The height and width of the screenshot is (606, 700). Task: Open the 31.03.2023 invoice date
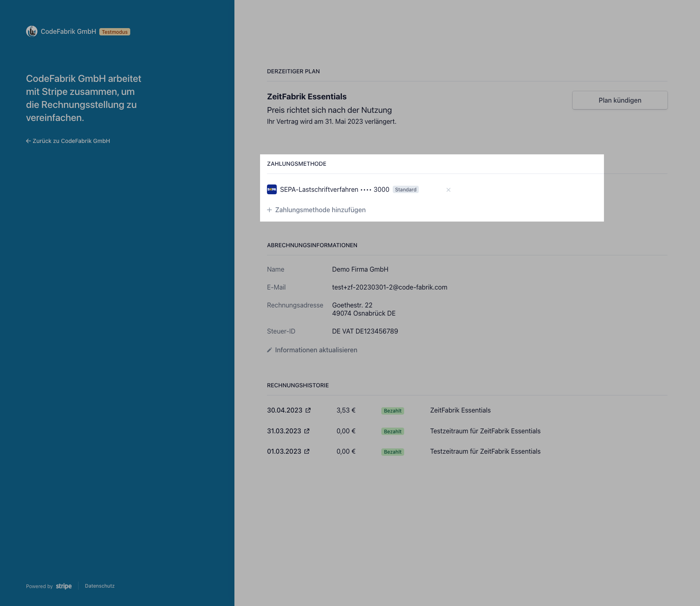click(x=284, y=431)
